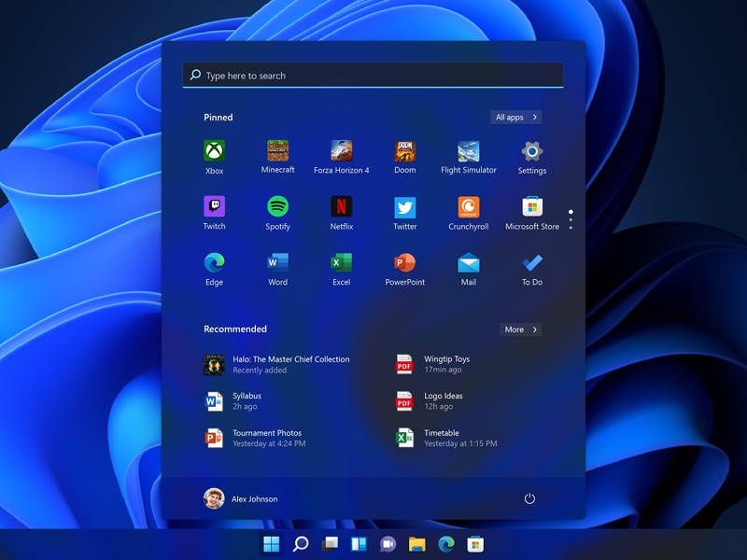
Task: Open Chat on the taskbar
Action: (388, 544)
